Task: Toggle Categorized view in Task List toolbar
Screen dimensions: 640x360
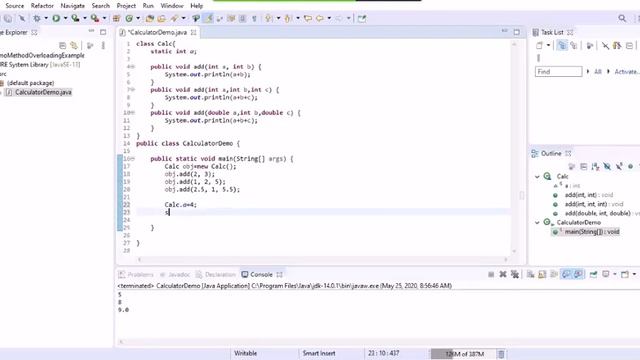Action: point(562,46)
